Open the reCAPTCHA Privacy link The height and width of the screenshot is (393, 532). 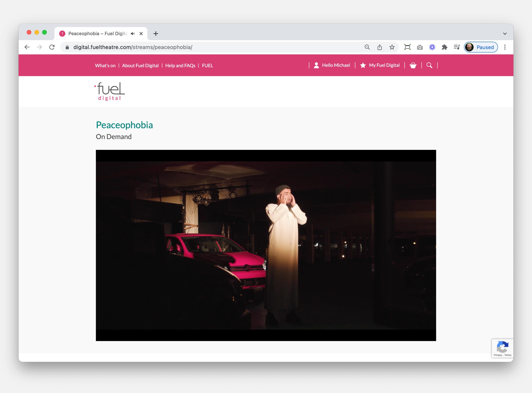(498, 355)
